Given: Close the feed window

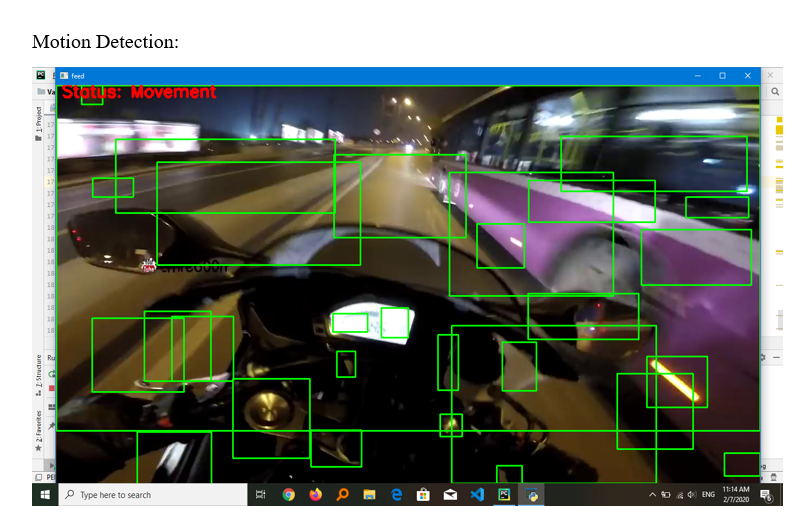Looking at the screenshot, I should coord(747,76).
